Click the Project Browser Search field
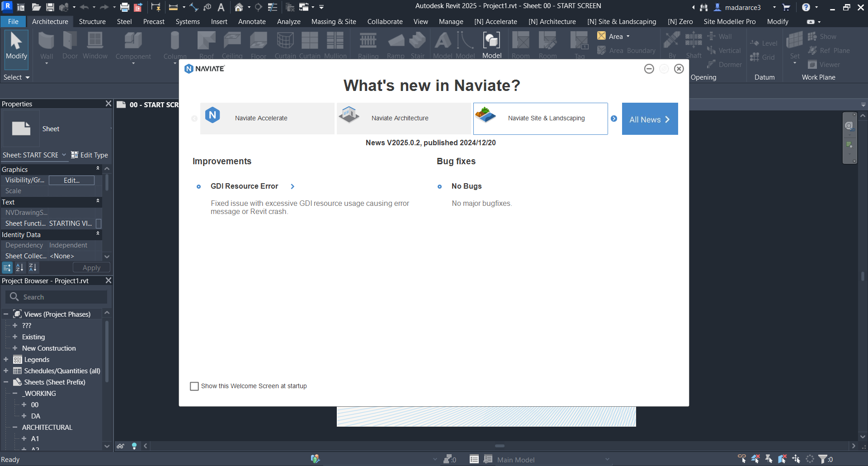The height and width of the screenshot is (466, 868). click(63, 297)
